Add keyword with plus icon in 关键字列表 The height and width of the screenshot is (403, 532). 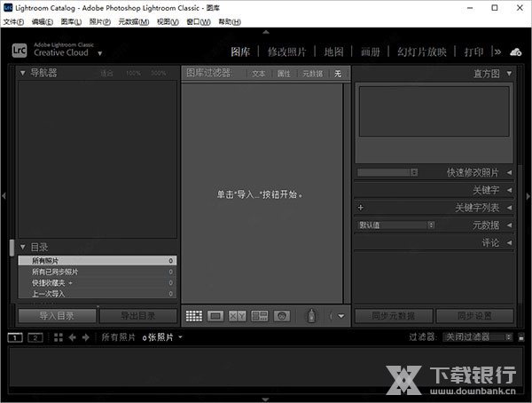[361, 208]
